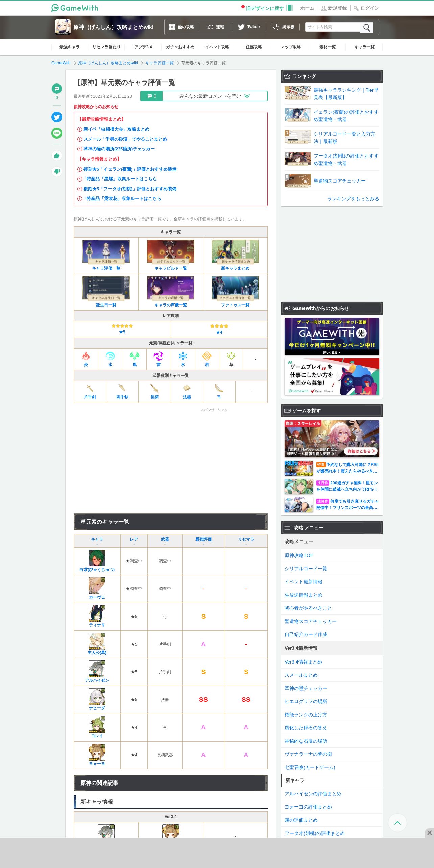This screenshot has height=868, width=434.
Task: Open 速報 news in header toolbar
Action: 215,27
